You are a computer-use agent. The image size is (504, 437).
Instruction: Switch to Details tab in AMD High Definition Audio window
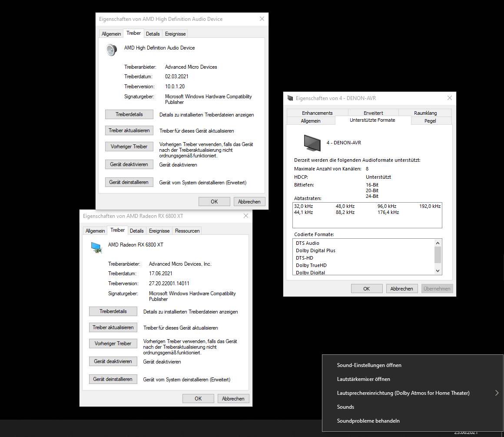click(153, 34)
